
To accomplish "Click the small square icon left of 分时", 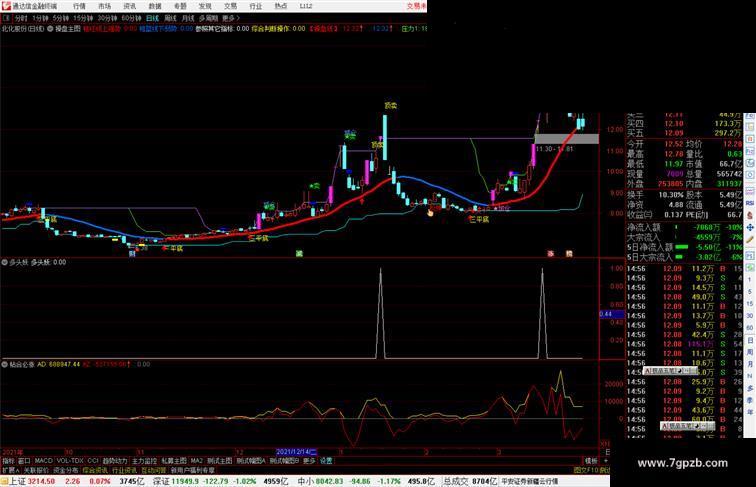I will click(x=7, y=18).
